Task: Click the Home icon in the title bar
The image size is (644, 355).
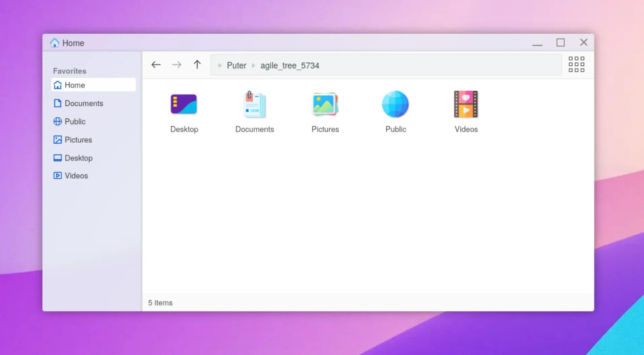Action: coord(54,42)
